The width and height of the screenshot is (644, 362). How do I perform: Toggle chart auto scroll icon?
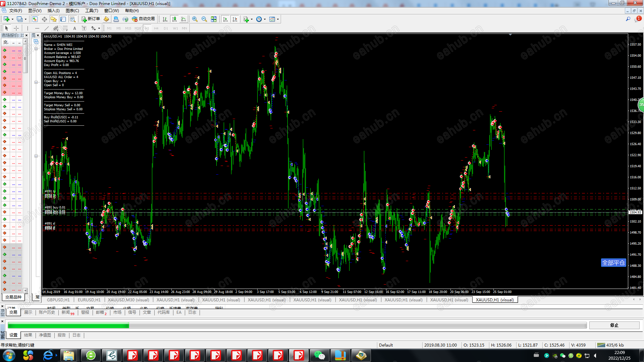pos(225,19)
